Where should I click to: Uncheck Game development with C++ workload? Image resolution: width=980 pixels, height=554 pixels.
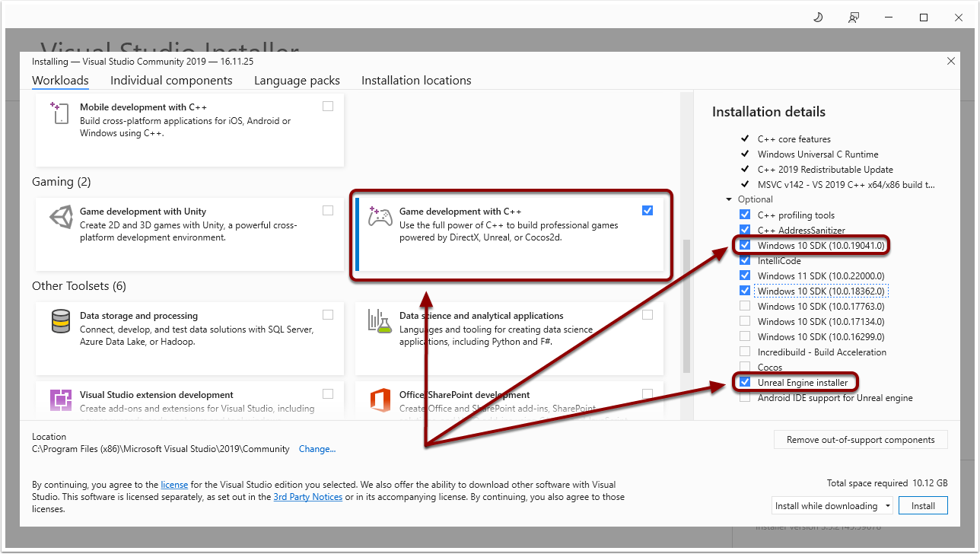click(x=647, y=210)
